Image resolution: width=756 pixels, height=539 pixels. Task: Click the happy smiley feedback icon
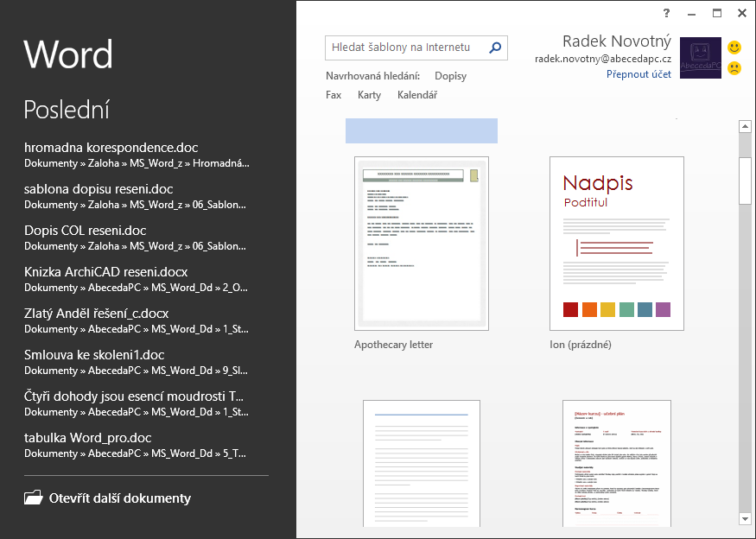(734, 48)
